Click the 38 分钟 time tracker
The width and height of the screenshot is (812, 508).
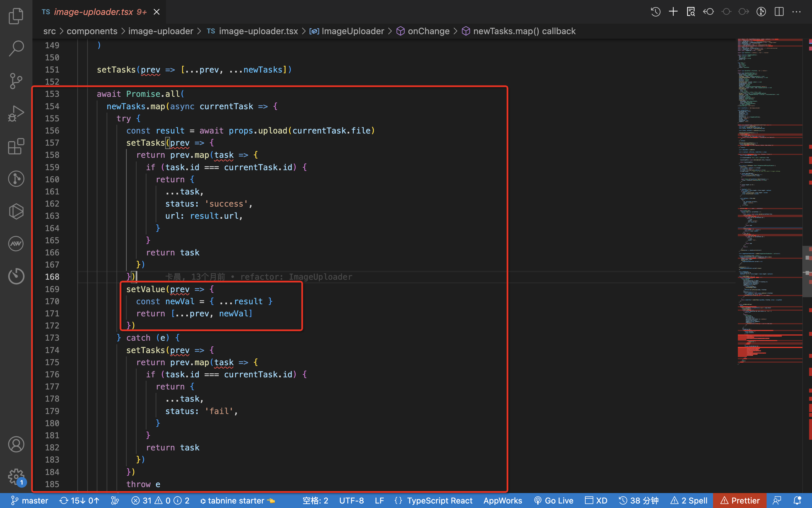click(x=639, y=501)
